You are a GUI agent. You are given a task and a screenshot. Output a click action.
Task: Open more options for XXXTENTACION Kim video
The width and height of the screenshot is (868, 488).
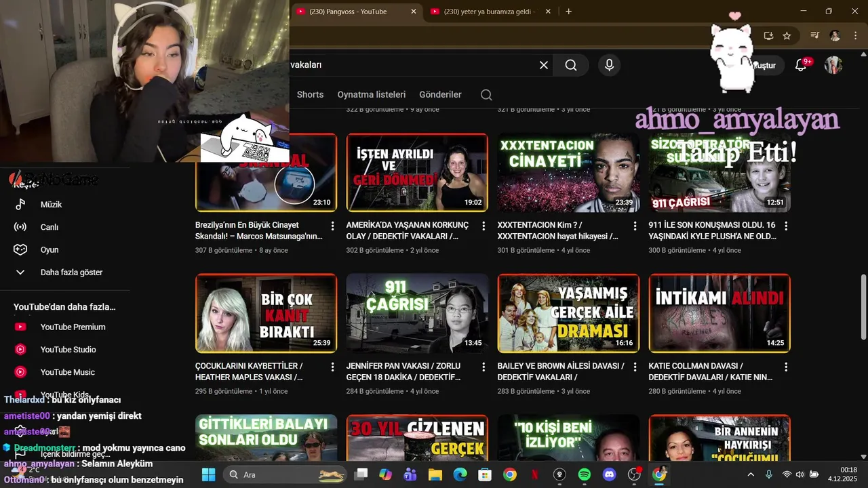pos(635,226)
